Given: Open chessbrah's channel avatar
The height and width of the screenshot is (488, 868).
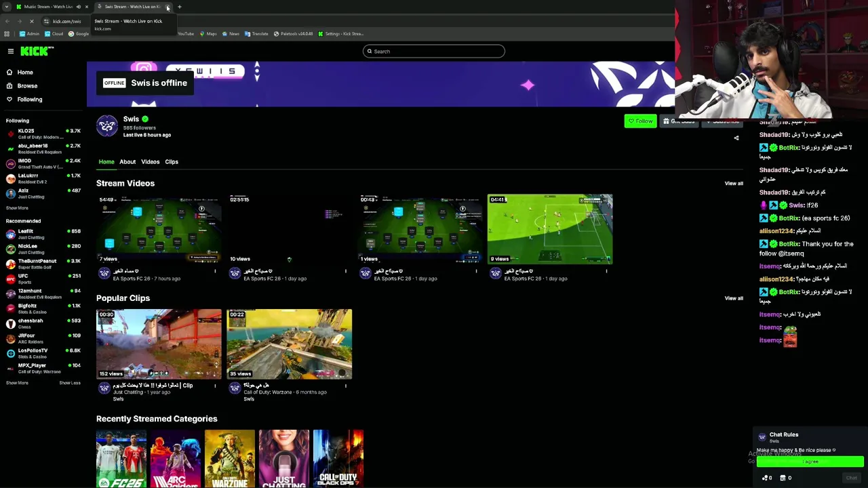Looking at the screenshot, I should click(x=10, y=323).
